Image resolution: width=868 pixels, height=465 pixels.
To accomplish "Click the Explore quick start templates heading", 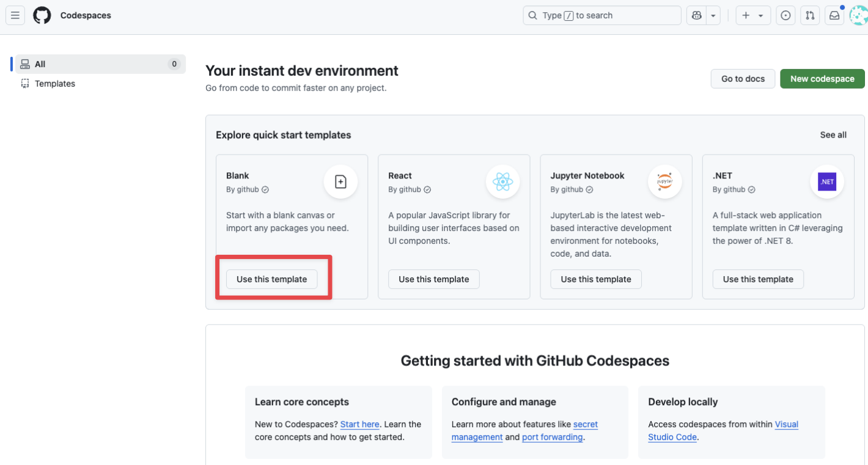I will tap(284, 135).
